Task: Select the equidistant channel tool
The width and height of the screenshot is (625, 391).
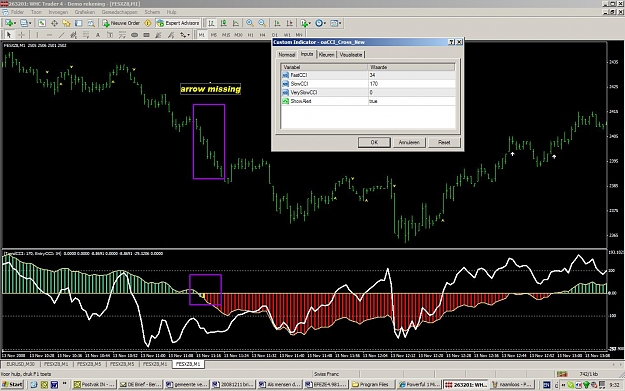Action: point(73,35)
